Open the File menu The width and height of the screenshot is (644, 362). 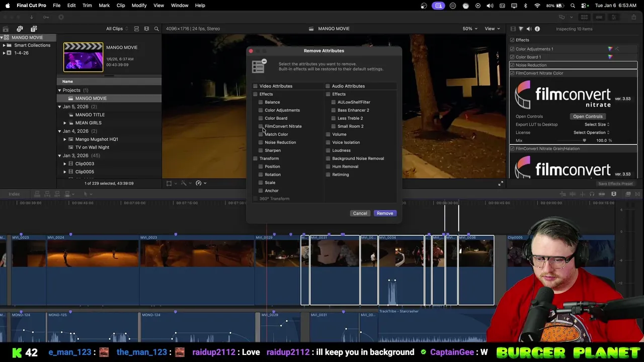tap(57, 5)
